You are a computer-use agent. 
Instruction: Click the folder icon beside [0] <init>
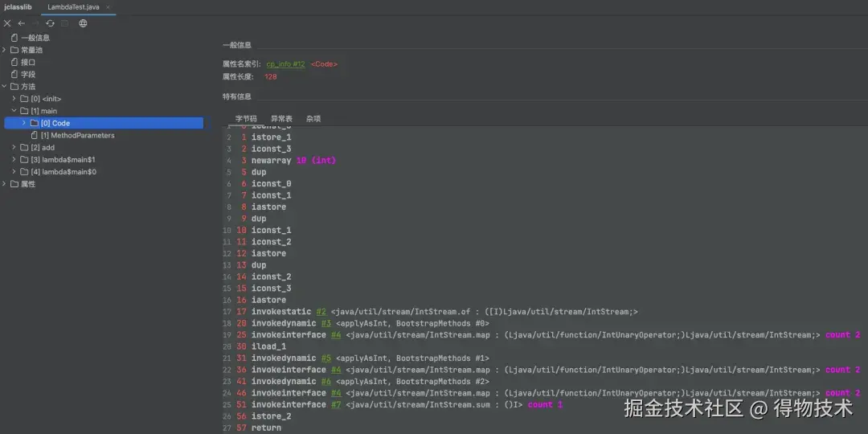[x=24, y=99]
